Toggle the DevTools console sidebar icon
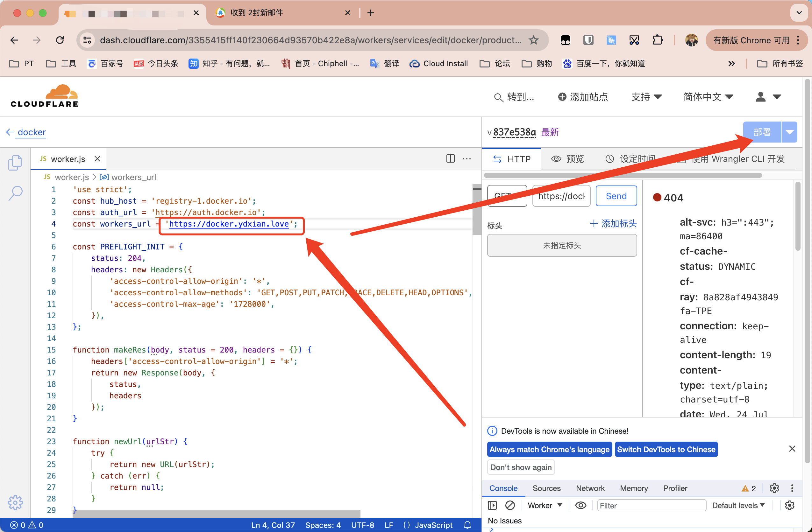This screenshot has width=812, height=532. pyautogui.click(x=492, y=505)
